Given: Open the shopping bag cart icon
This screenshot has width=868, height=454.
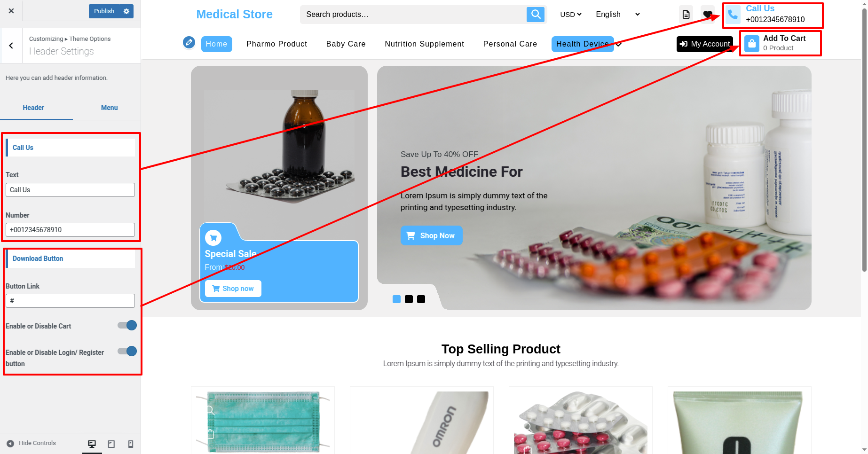Looking at the screenshot, I should [752, 44].
